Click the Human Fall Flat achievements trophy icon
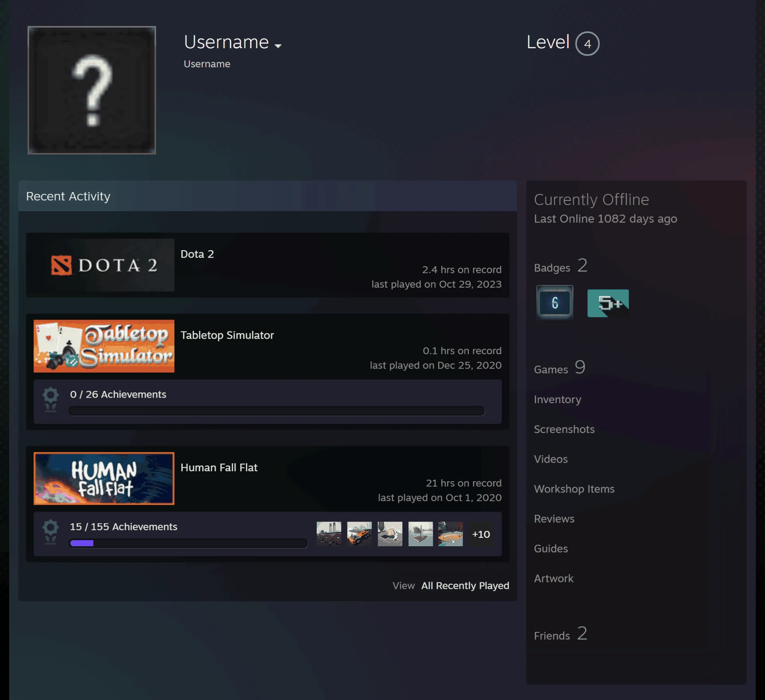Screen dimensions: 765x700 coord(51,532)
